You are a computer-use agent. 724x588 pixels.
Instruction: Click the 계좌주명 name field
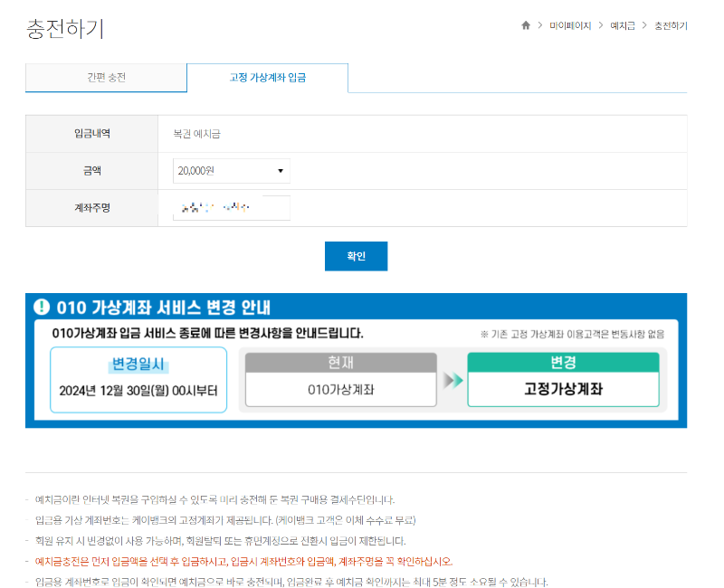231,207
